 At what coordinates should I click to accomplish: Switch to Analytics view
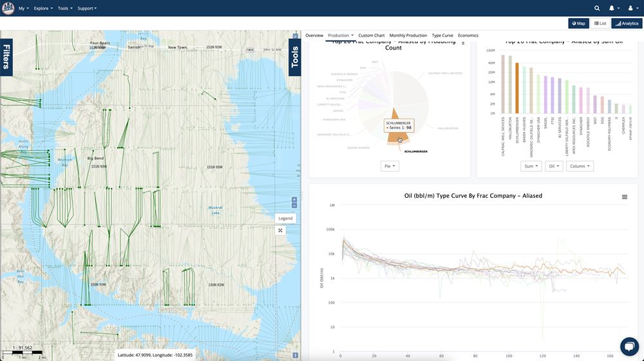tap(627, 23)
